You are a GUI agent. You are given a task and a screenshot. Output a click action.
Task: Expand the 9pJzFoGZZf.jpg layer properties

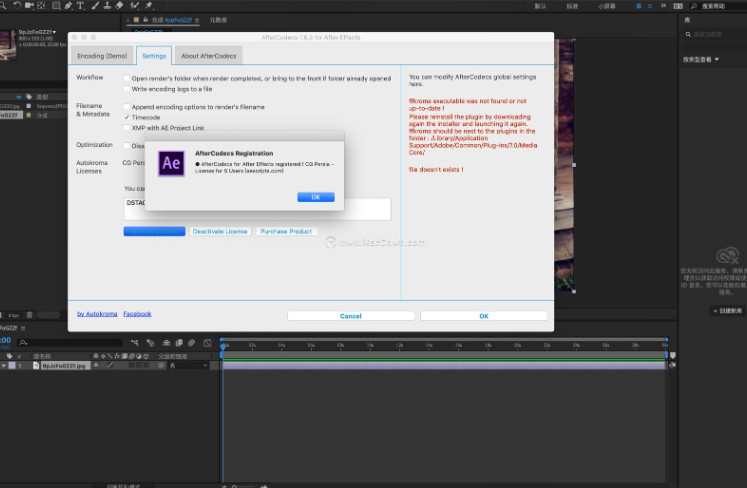[4, 366]
